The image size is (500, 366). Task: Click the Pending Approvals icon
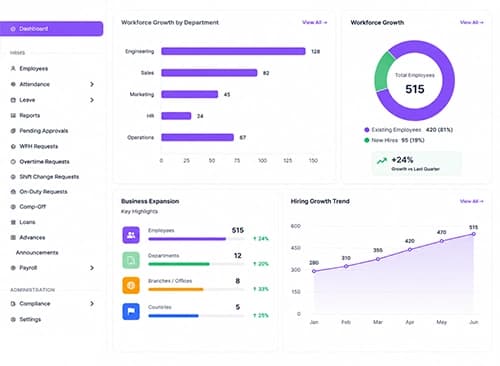13,131
